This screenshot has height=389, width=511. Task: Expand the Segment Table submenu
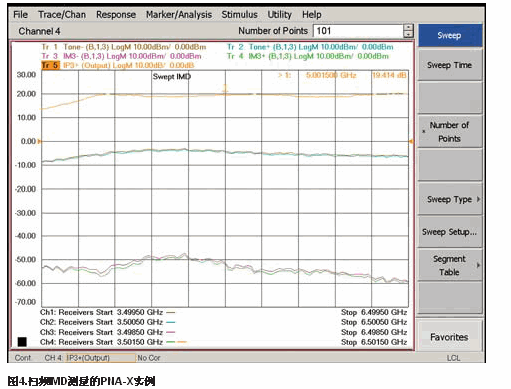coord(450,265)
